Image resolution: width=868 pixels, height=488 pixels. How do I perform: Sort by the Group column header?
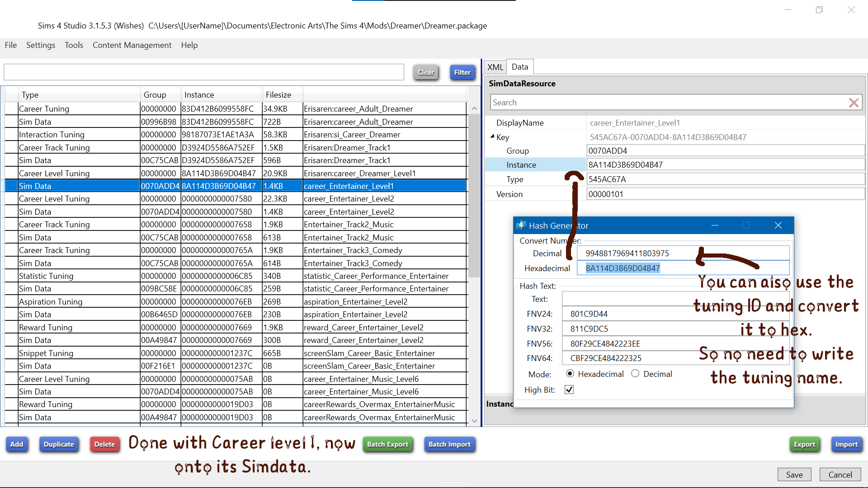click(160, 95)
